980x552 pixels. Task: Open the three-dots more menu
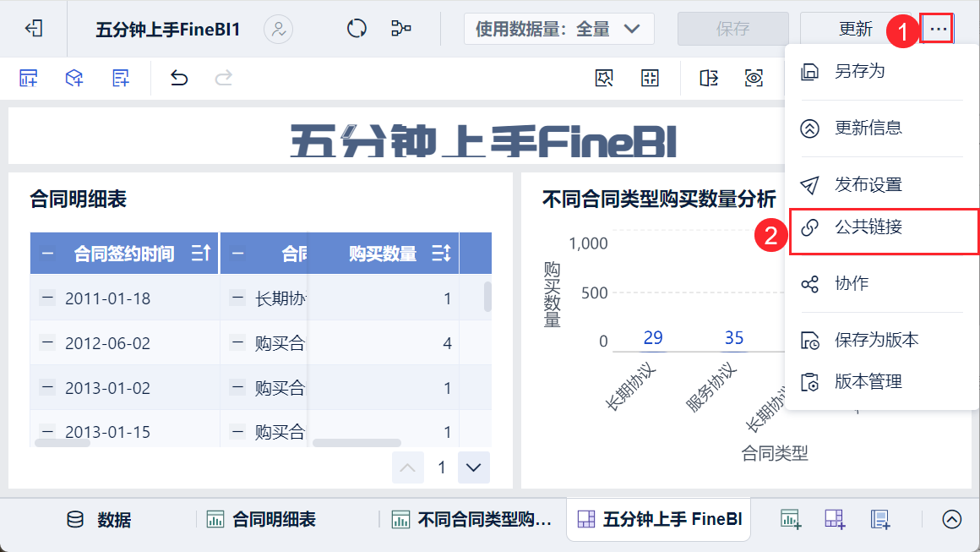[938, 29]
